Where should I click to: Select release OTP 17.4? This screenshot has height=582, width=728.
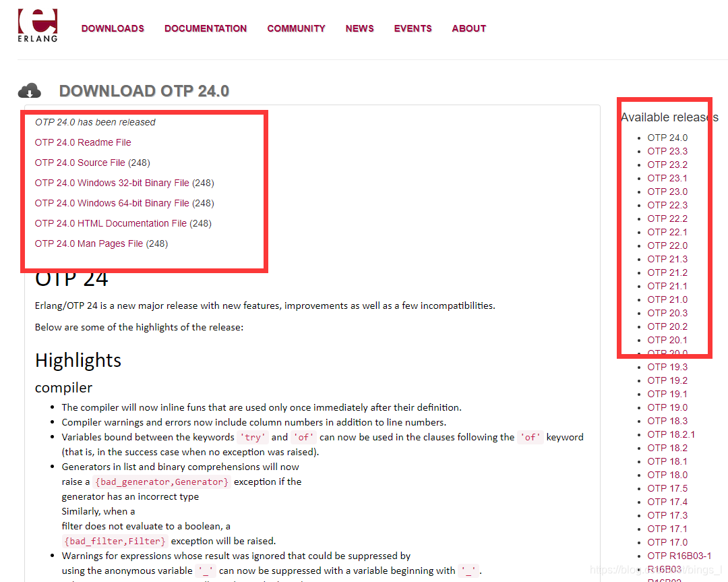(x=667, y=502)
